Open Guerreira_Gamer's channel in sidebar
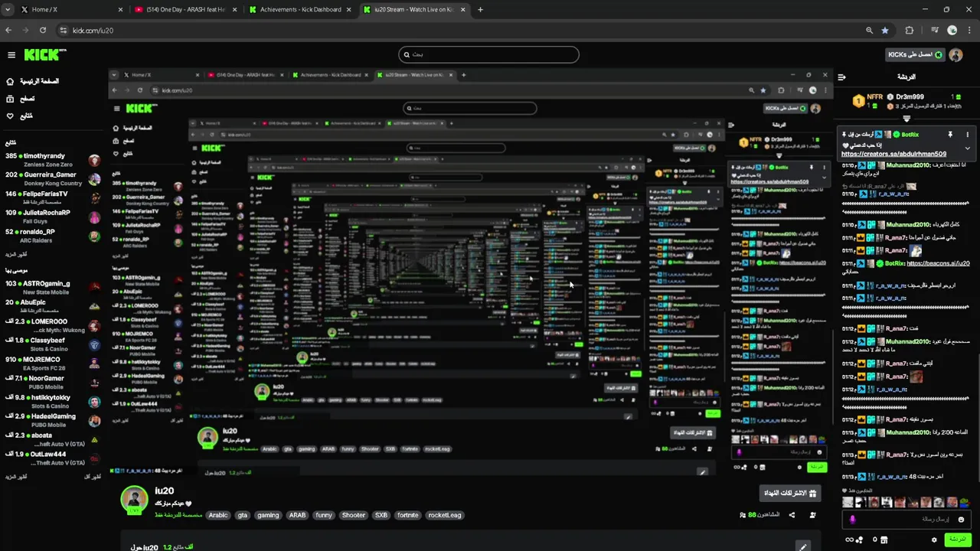This screenshot has width=980, height=551. click(x=52, y=179)
